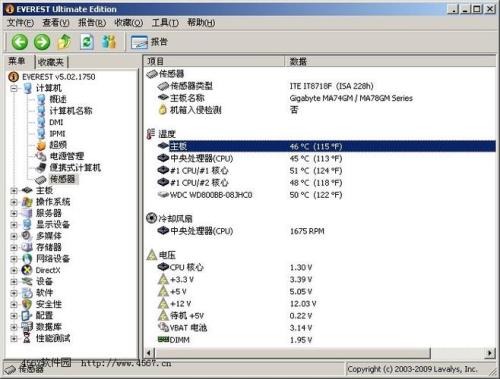This screenshot has height=379, width=500.
Task: Open the 文件(F) menu
Action: pos(20,23)
